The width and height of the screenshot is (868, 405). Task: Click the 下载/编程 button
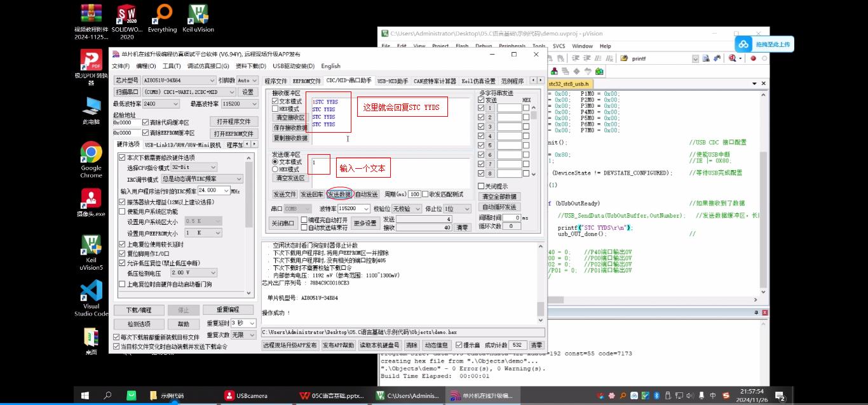click(139, 310)
